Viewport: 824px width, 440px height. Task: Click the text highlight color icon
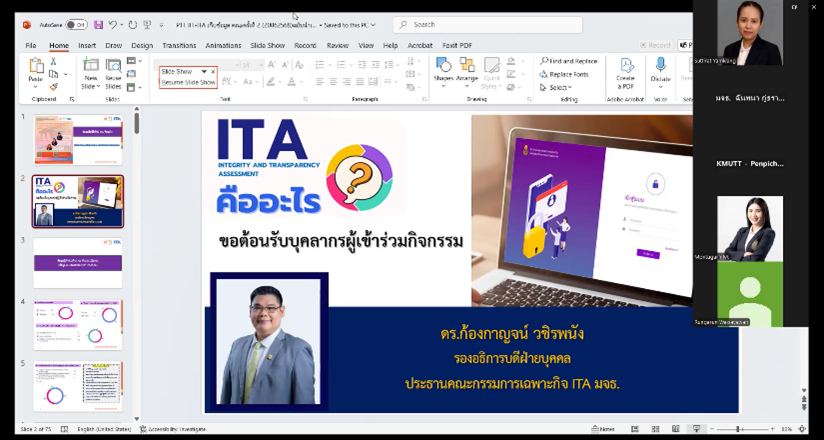271,81
